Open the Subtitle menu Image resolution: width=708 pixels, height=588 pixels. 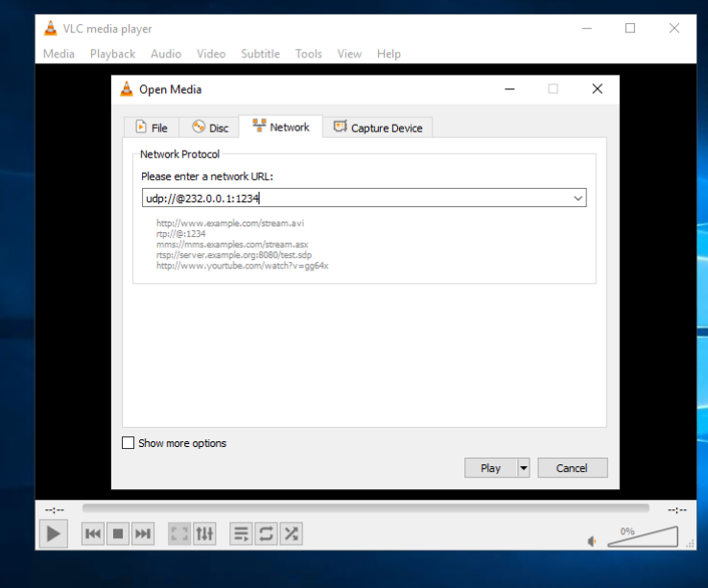tap(260, 54)
